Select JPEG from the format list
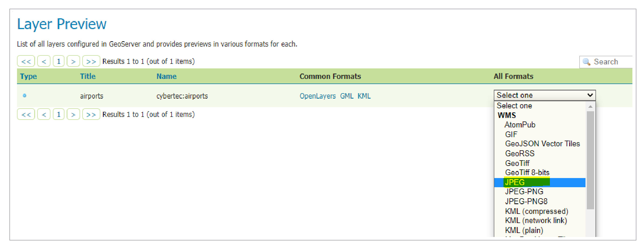The height and width of the screenshot is (247, 644). [x=515, y=182]
